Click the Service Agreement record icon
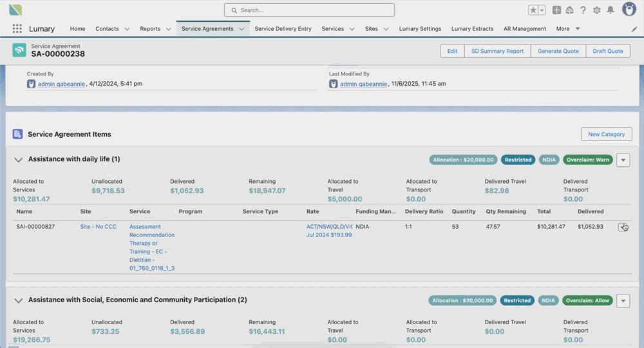The width and height of the screenshot is (644, 348). [19, 50]
